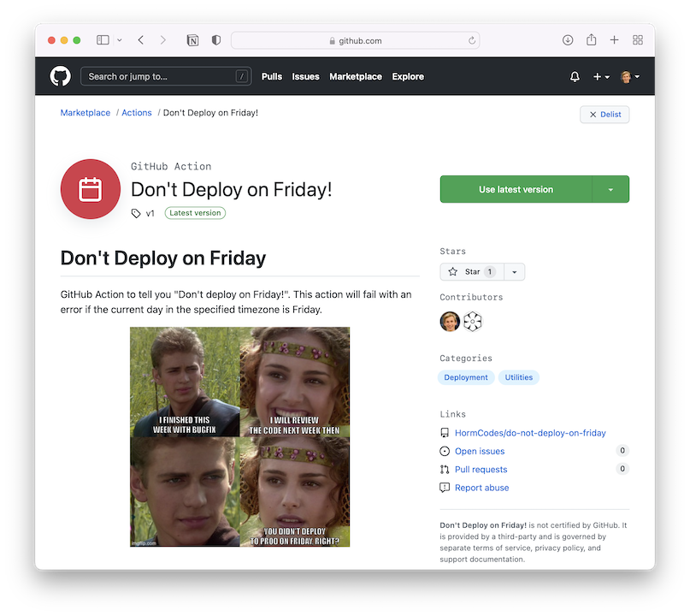Screen dimensions: 690x616
Task: Minimize the Safari window
Action: tap(64, 40)
